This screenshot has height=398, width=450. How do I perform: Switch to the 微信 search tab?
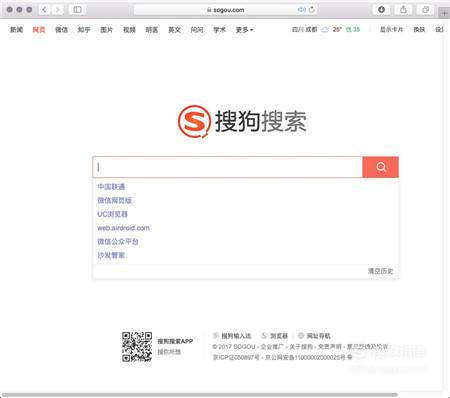[61, 30]
